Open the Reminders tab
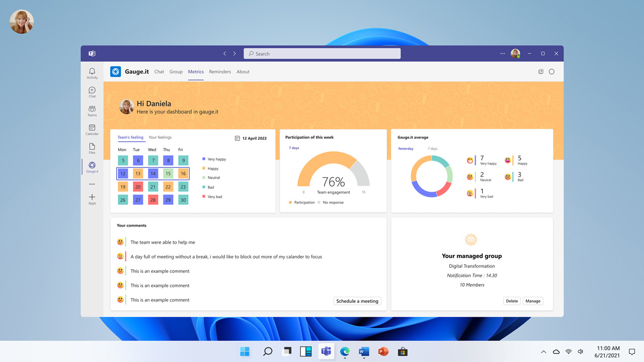The image size is (644, 362). tap(220, 72)
